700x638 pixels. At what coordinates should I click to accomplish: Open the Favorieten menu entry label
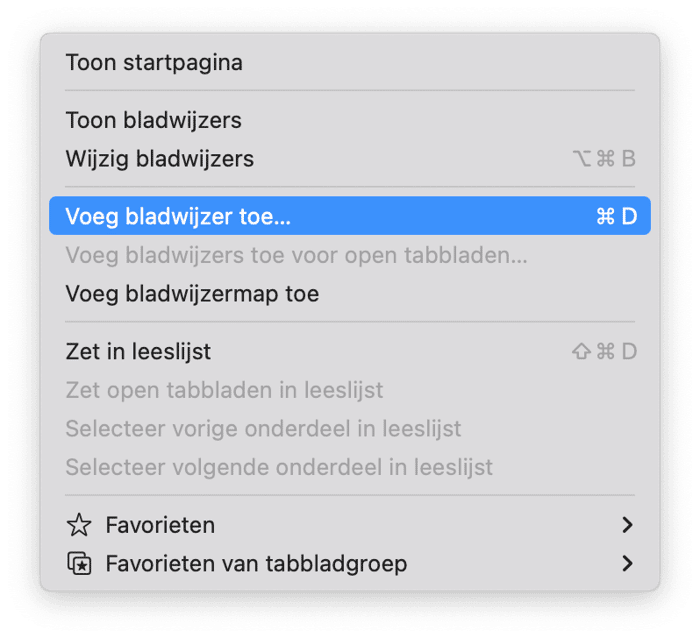click(x=160, y=525)
